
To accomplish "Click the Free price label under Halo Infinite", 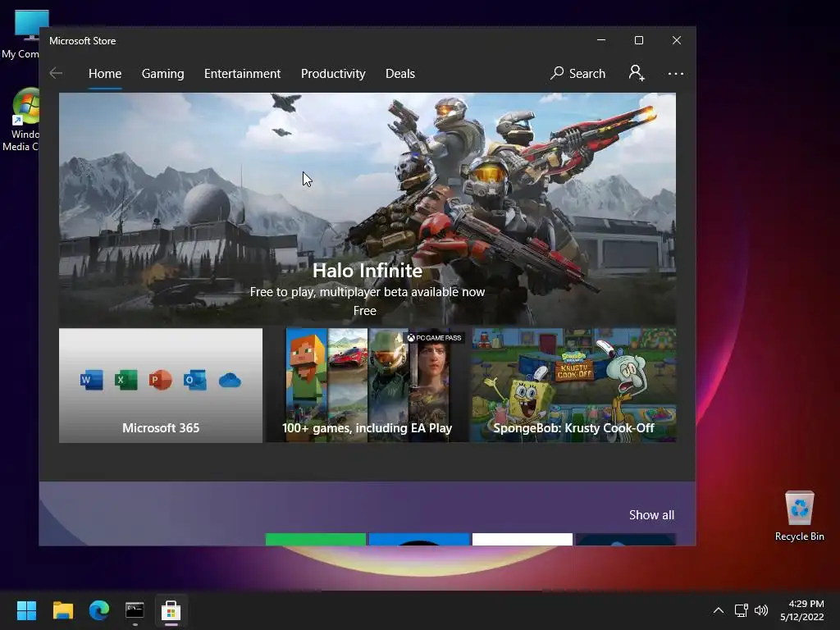I will (365, 311).
